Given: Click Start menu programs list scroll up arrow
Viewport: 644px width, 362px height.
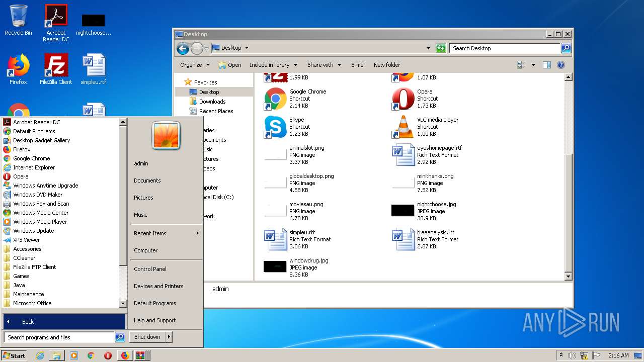Looking at the screenshot, I should (x=123, y=122).
